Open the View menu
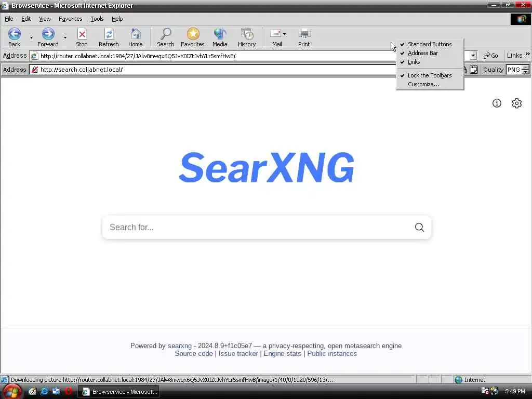This screenshot has width=532, height=399. coord(45,19)
